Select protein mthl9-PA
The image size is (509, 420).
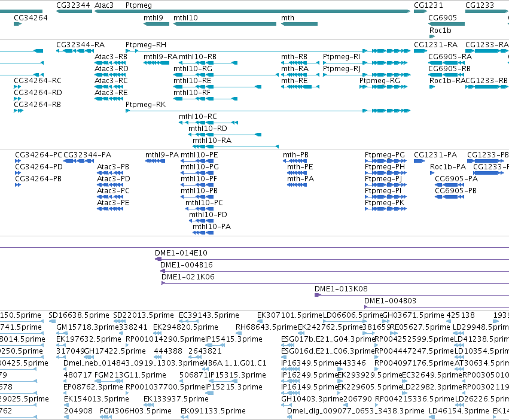click(155, 161)
